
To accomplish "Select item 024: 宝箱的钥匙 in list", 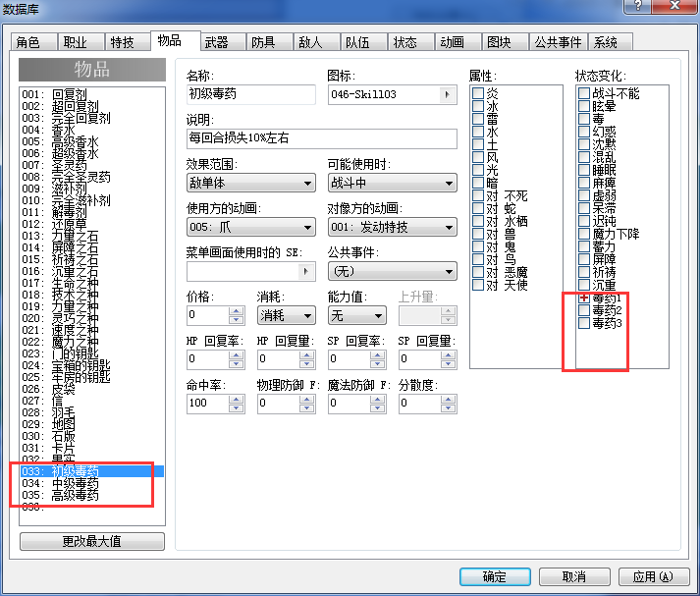I will click(92, 365).
